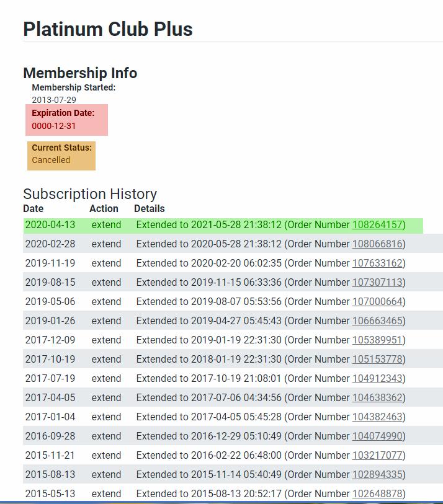This screenshot has width=443, height=504.
Task: Click order number 105389951
Action: (377, 340)
